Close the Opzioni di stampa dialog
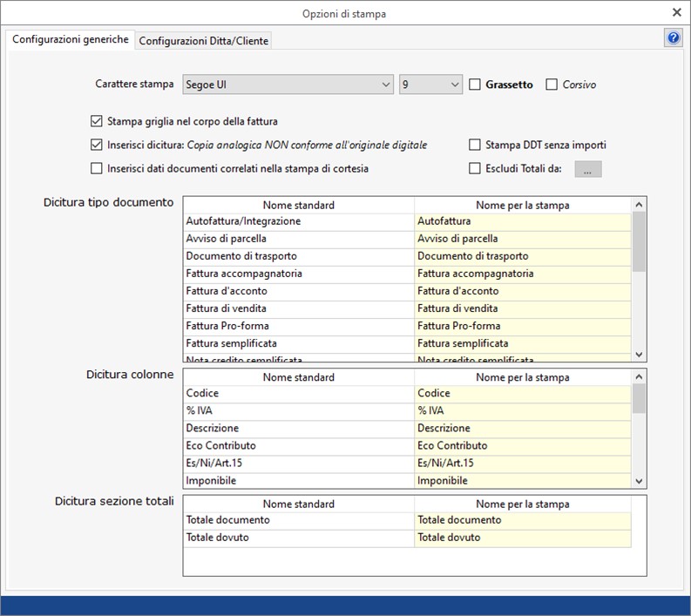Viewport: 691px width, 616px height. tap(676, 12)
